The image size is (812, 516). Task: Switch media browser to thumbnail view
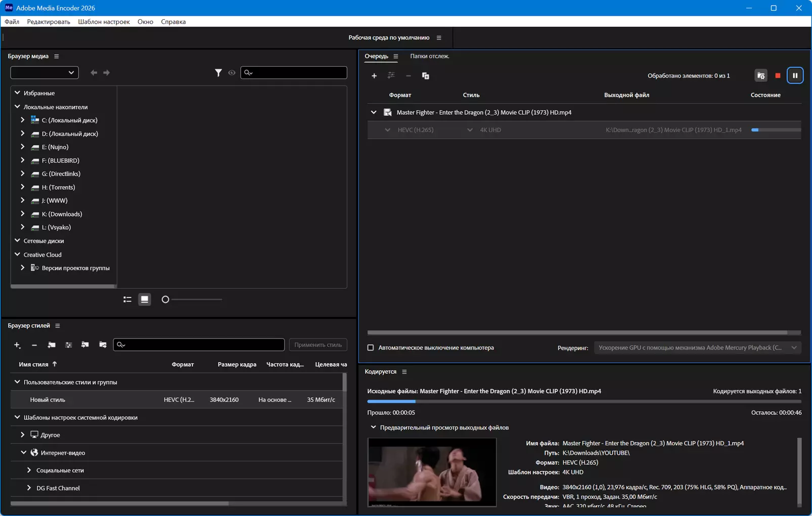click(145, 299)
